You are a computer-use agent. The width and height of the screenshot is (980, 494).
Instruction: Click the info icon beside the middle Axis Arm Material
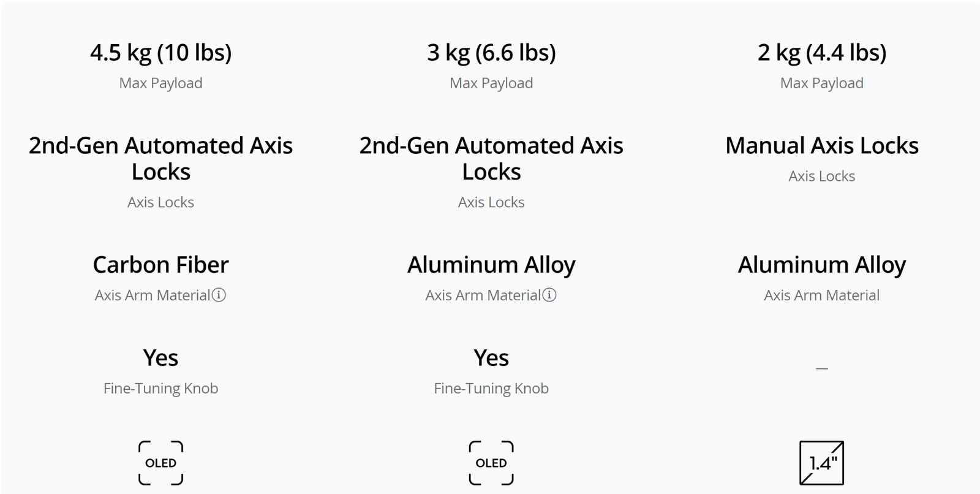pyautogui.click(x=549, y=295)
